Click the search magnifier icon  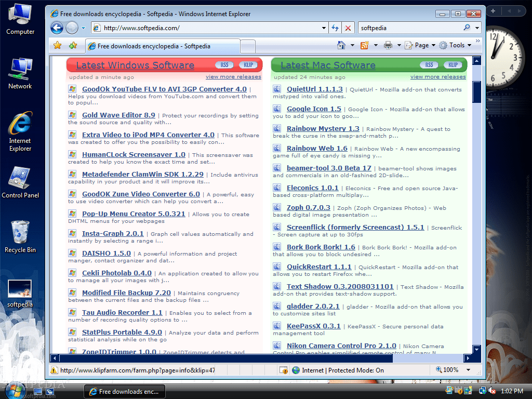click(x=467, y=28)
